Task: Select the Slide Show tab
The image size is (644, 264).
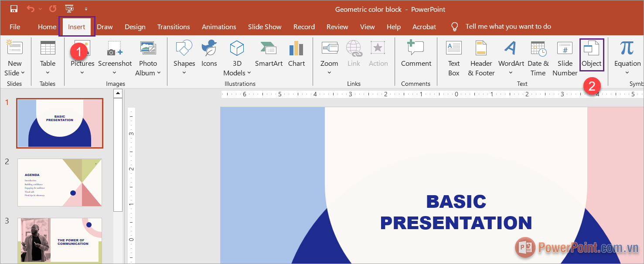Action: coord(265,27)
